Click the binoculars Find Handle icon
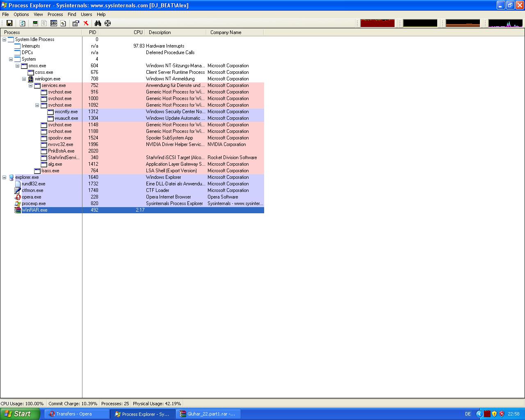 98,23
